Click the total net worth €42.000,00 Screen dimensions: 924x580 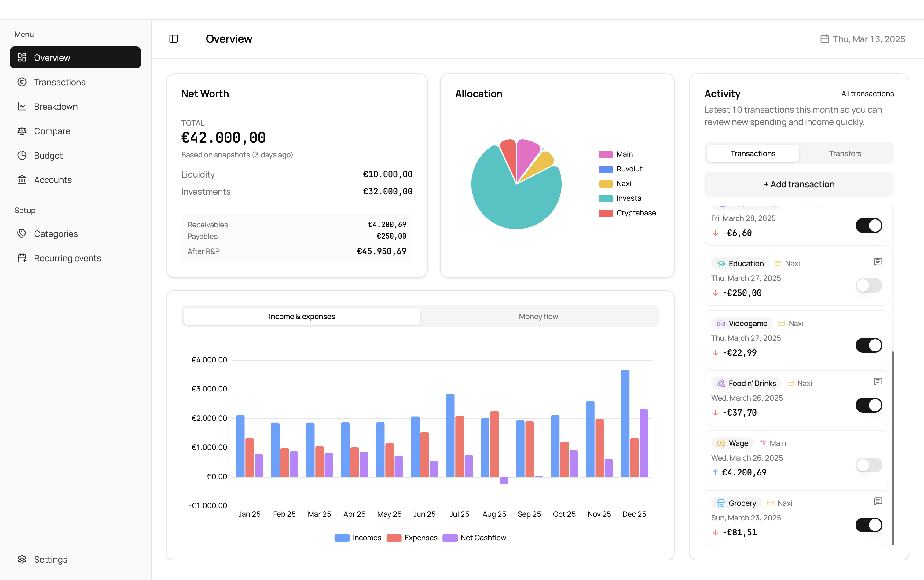pos(224,138)
